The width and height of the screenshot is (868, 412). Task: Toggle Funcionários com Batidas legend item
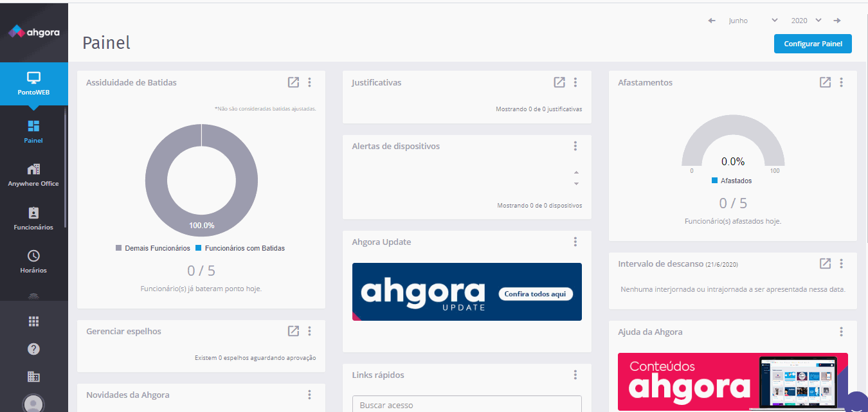[240, 248]
